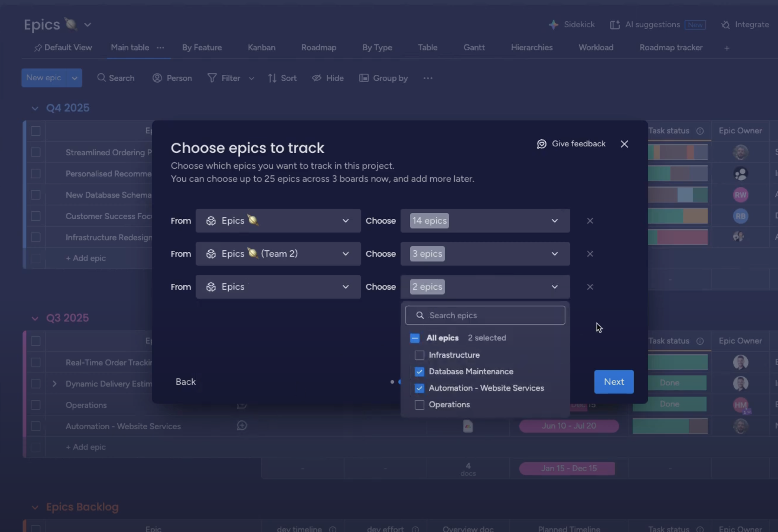Remove the Epics (Team 2) board row

[590, 254]
